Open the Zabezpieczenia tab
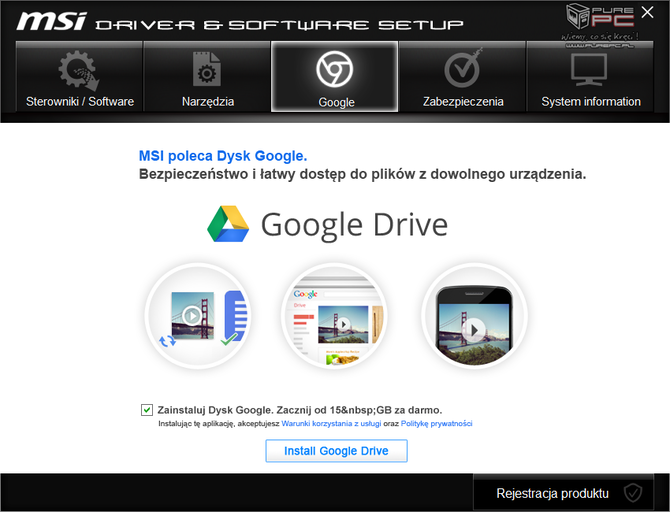 [462, 77]
